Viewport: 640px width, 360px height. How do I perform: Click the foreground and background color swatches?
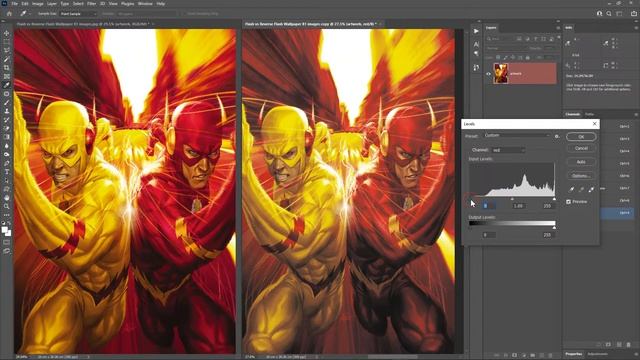pos(6,231)
